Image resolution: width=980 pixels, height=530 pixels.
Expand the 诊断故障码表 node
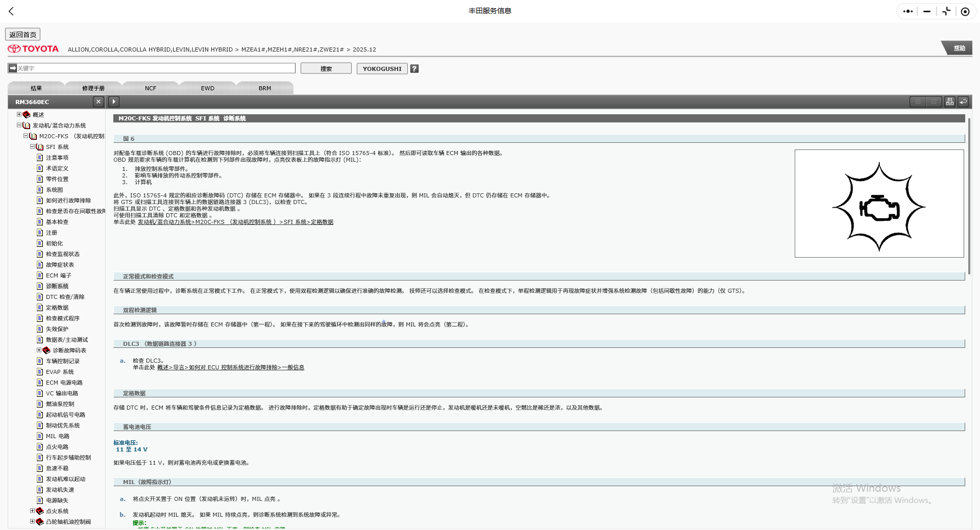pos(39,350)
